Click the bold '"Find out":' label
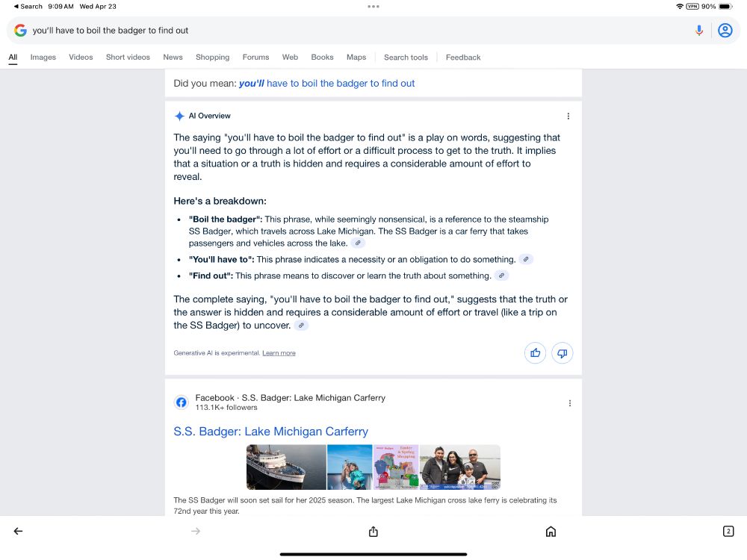747x560 pixels. point(211,276)
